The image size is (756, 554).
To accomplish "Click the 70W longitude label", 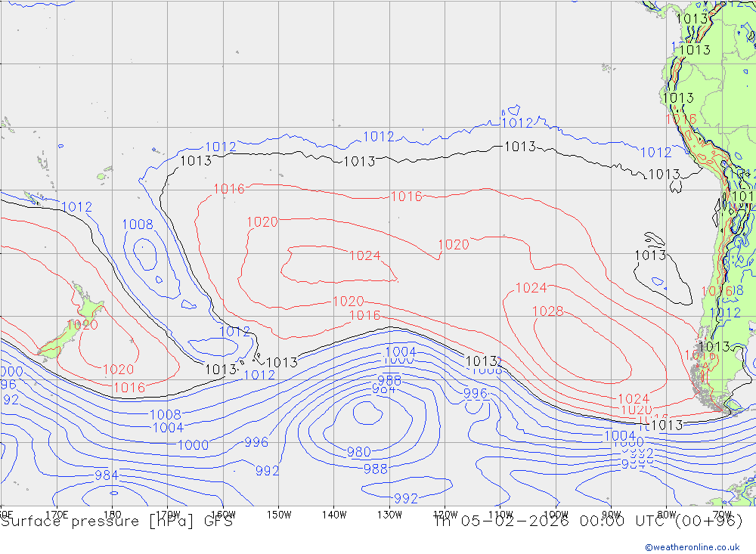I will pyautogui.click(x=722, y=515).
